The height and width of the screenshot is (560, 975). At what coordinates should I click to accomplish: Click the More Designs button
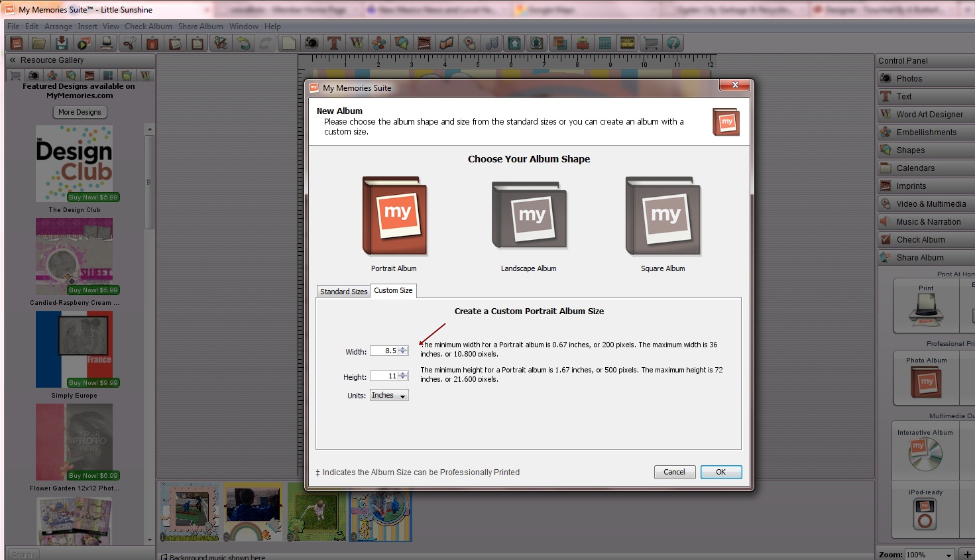tap(80, 112)
